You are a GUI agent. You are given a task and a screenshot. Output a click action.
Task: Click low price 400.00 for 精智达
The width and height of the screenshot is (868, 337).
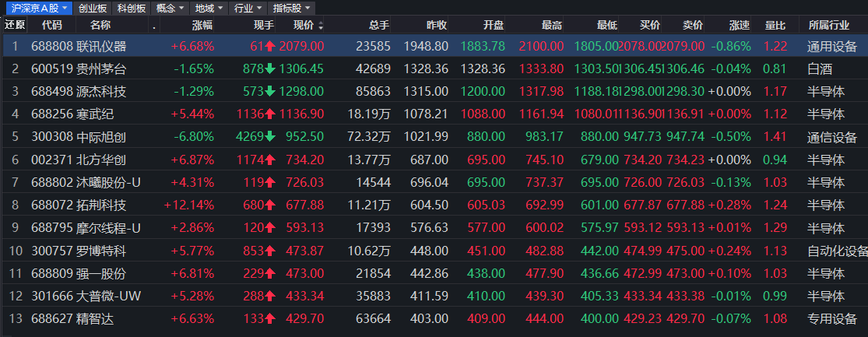[599, 319]
